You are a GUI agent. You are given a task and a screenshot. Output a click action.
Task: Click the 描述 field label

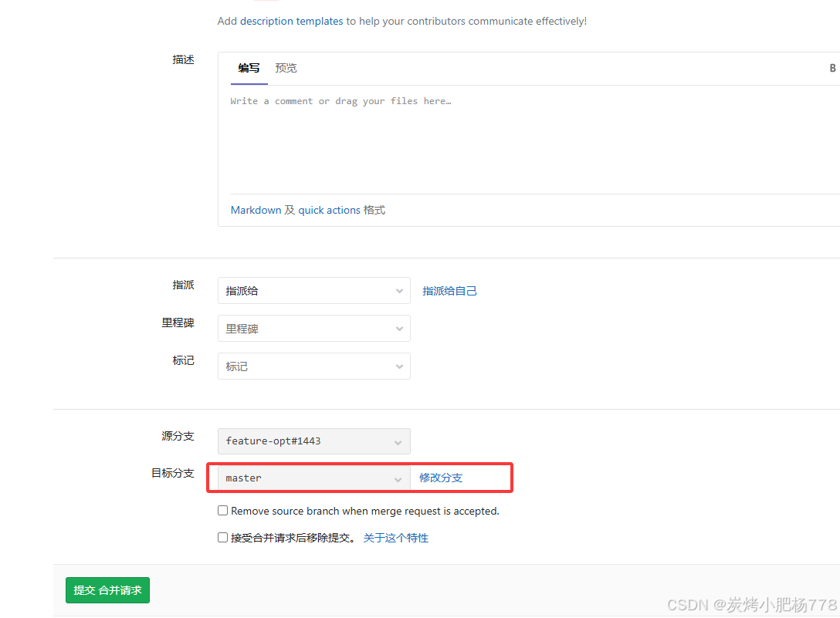coord(183,59)
